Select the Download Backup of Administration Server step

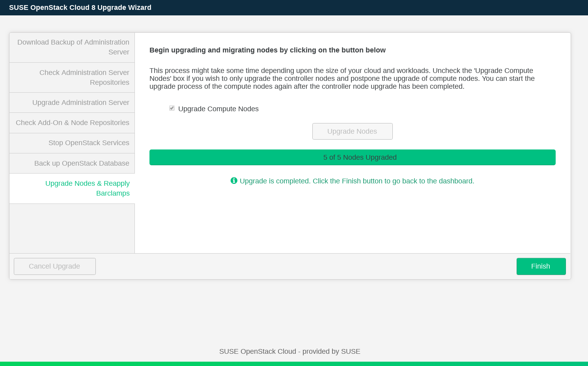coord(73,47)
